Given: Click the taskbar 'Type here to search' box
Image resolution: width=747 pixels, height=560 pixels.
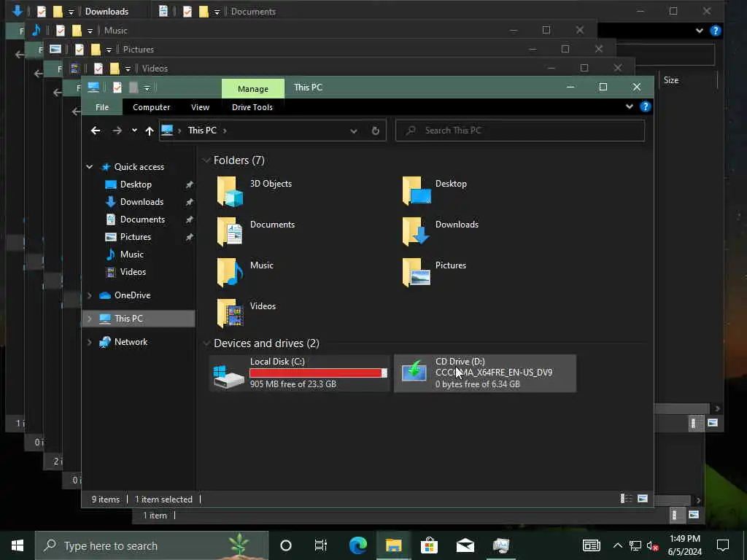Looking at the screenshot, I should coord(152,545).
